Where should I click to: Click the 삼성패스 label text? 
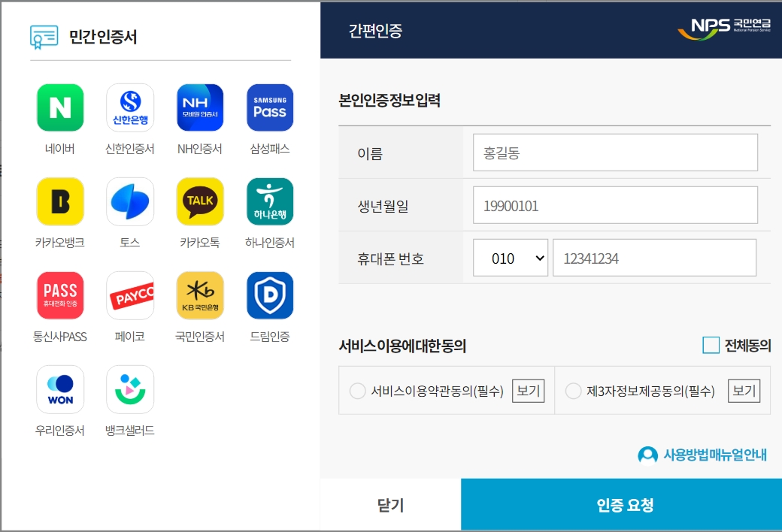(x=270, y=149)
